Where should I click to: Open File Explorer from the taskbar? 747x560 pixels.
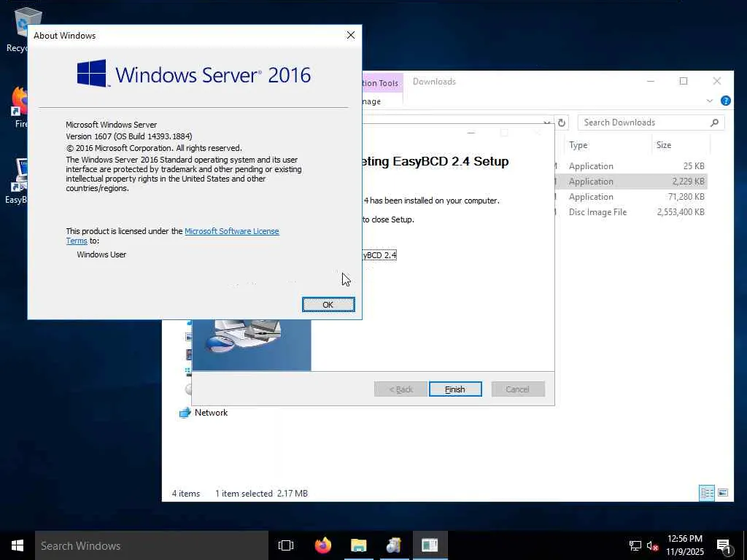[359, 545]
